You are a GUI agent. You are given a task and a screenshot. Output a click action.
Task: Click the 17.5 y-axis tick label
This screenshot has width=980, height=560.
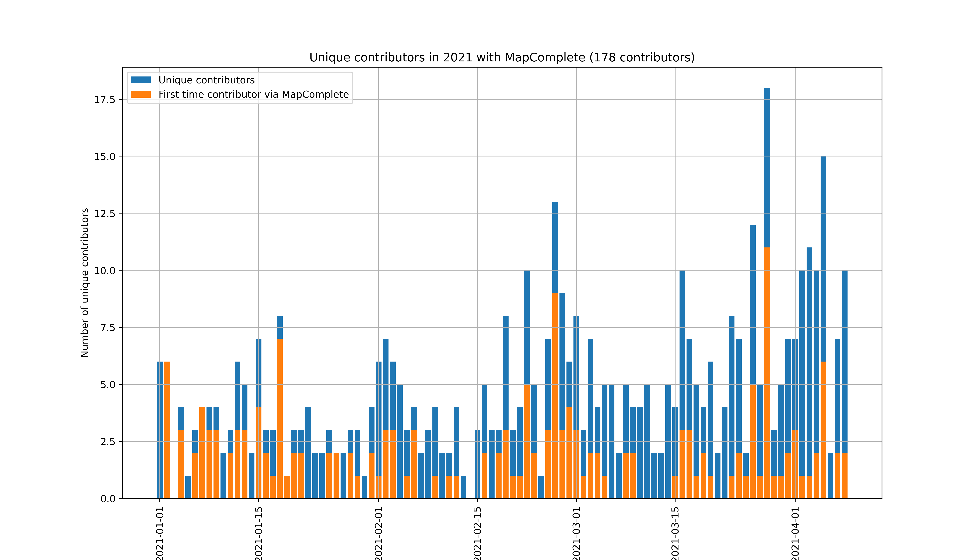pyautogui.click(x=105, y=100)
